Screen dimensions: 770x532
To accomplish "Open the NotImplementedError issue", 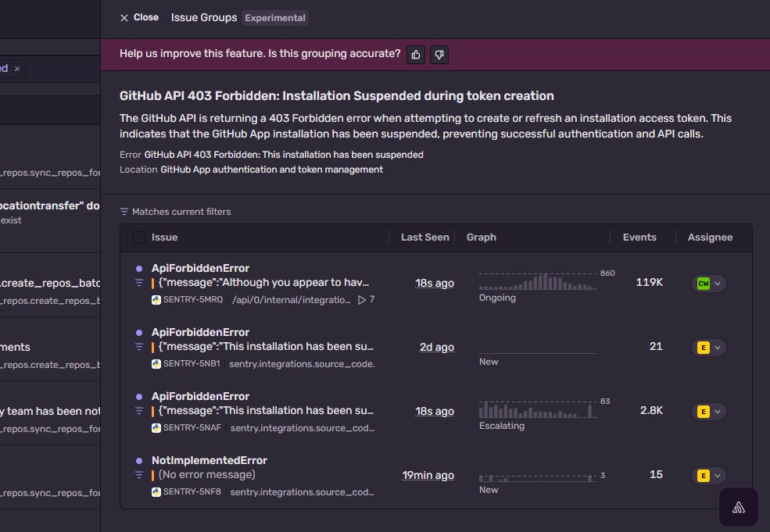I will 210,460.
